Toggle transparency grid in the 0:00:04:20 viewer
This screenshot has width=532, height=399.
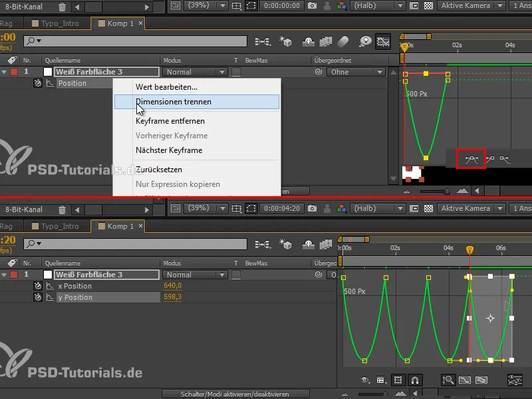[x=428, y=208]
